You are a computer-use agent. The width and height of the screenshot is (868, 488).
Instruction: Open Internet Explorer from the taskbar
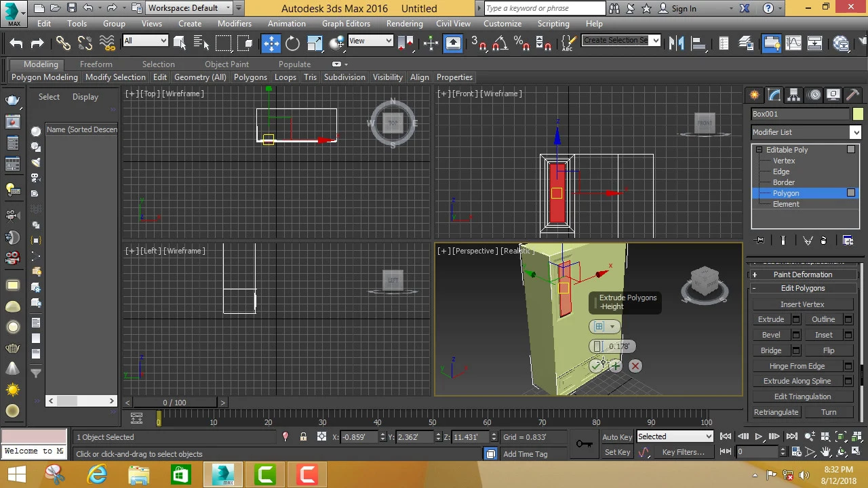[98, 475]
